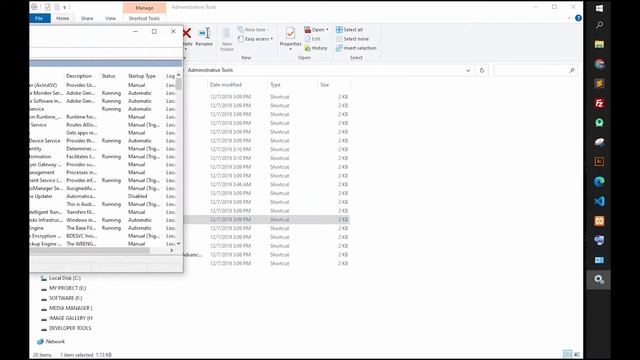
Task: Click Select all in the ribbon
Action: click(x=349, y=30)
